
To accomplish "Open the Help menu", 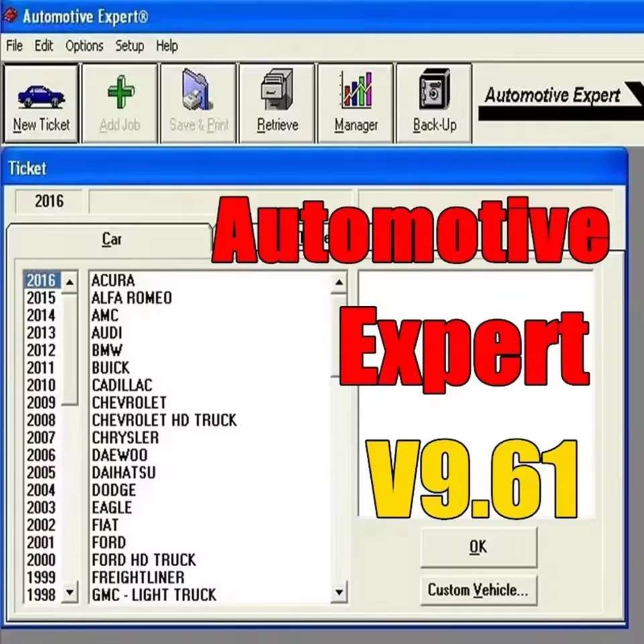I will point(167,46).
